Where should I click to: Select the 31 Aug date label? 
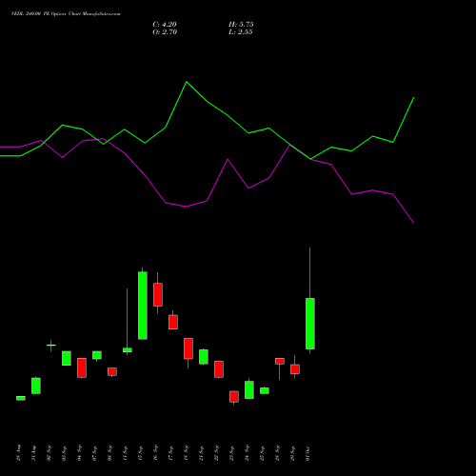33,453
